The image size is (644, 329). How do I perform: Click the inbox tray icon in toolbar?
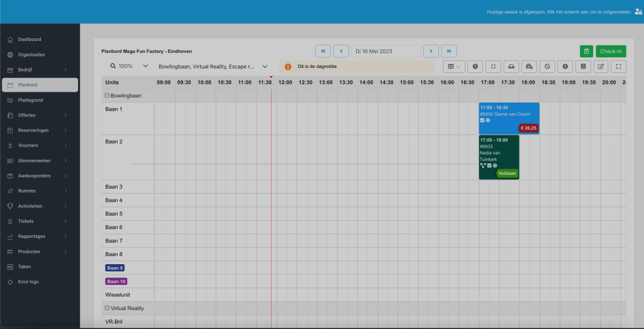pyautogui.click(x=511, y=66)
